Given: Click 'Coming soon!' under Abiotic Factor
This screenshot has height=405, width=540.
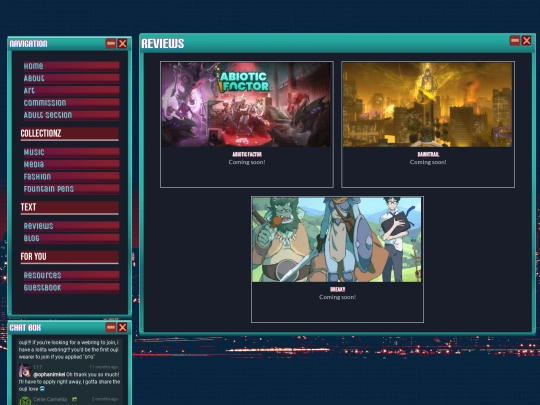Looking at the screenshot, I should tap(247, 162).
